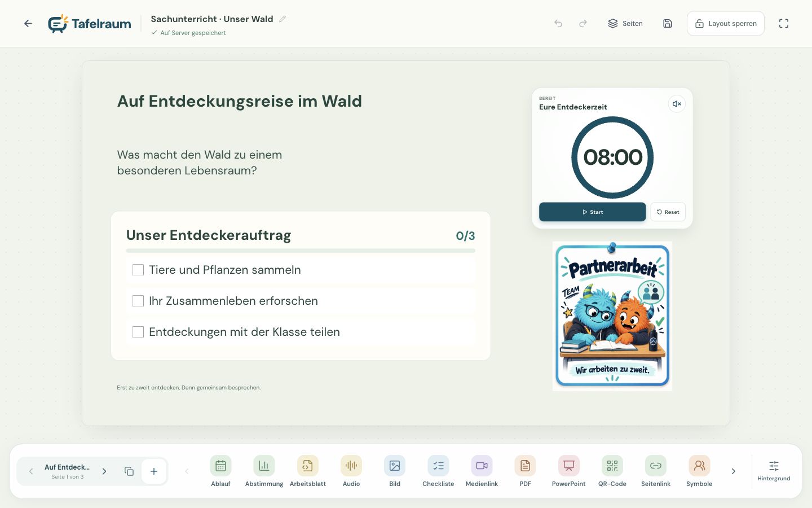The width and height of the screenshot is (812, 508).
Task: Click the 0/3 checklist counter
Action: tap(465, 236)
